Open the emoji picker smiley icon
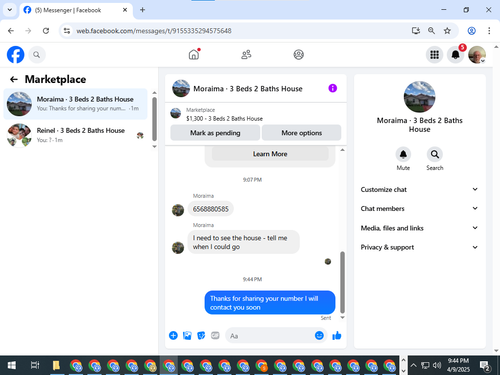Image resolution: width=500 pixels, height=375 pixels. [319, 335]
